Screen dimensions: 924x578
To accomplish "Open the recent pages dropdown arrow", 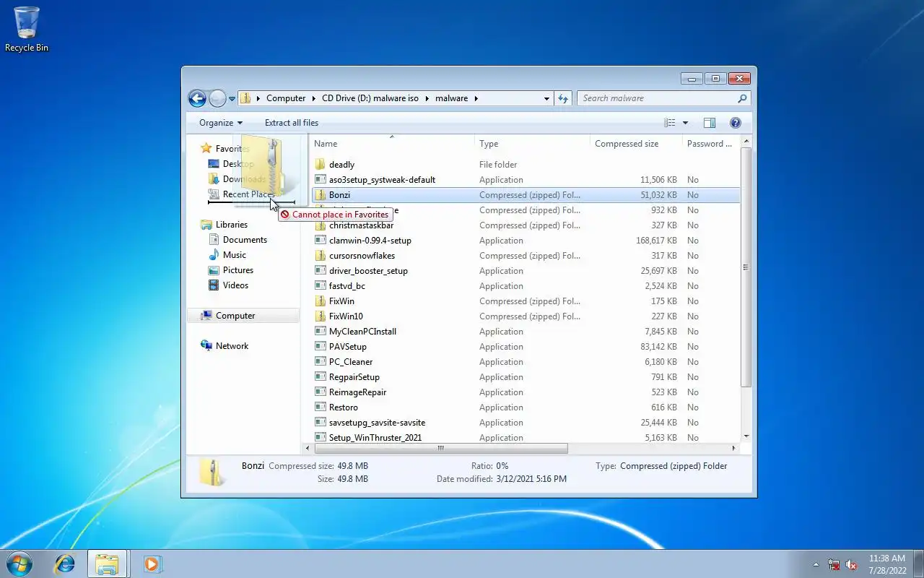I will [x=232, y=99].
